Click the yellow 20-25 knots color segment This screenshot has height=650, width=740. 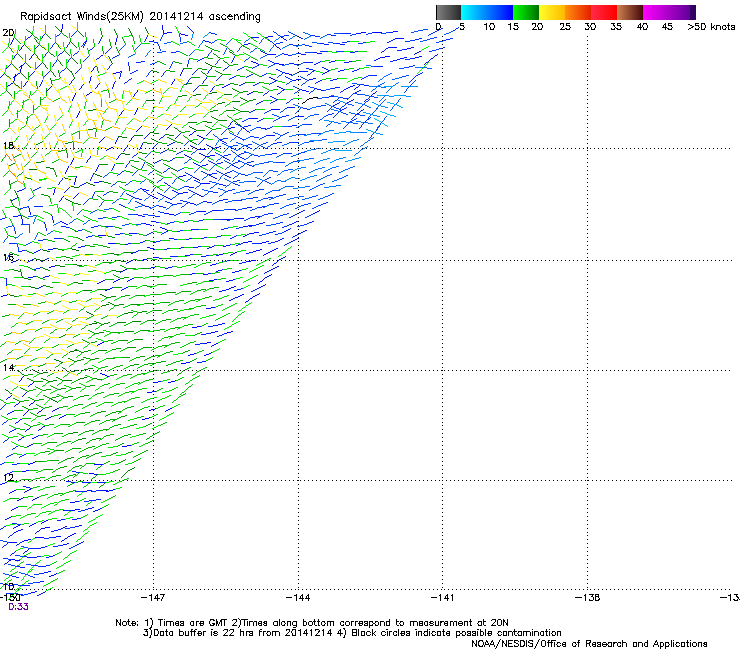552,12
